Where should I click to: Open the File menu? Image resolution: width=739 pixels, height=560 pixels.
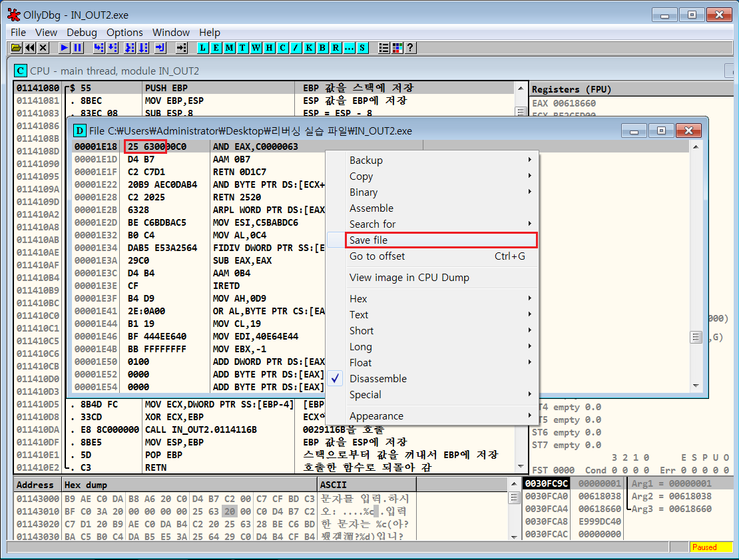18,33
